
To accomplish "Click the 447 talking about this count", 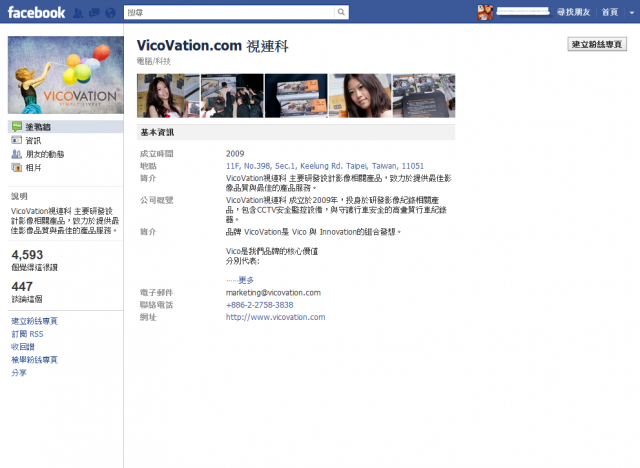I will (22, 286).
